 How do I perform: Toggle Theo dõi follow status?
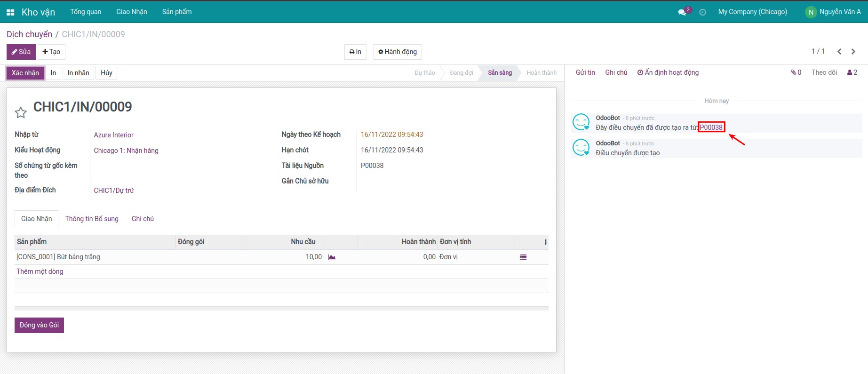824,72
